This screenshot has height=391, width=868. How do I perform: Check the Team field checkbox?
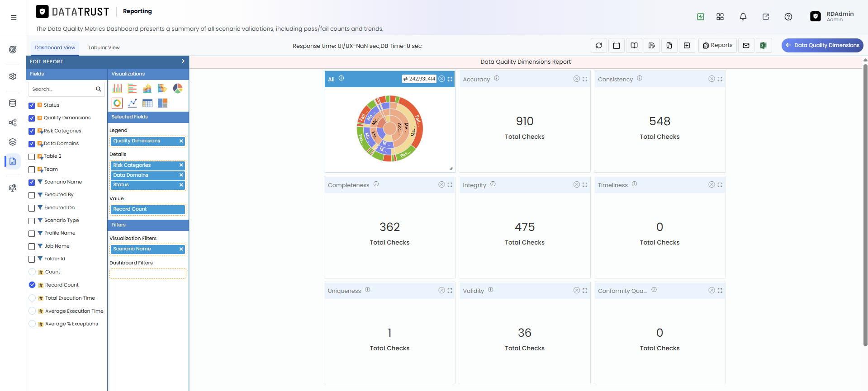point(32,170)
